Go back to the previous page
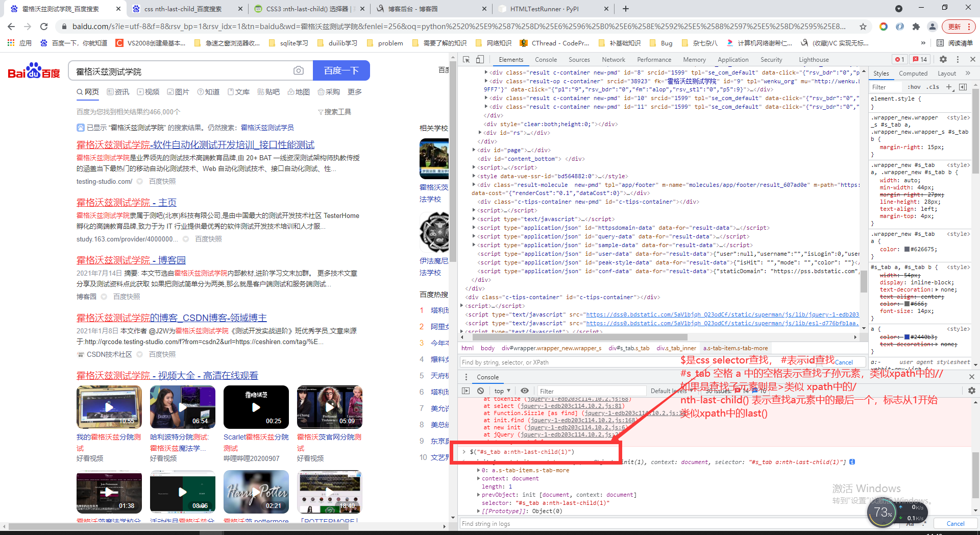 (x=11, y=27)
